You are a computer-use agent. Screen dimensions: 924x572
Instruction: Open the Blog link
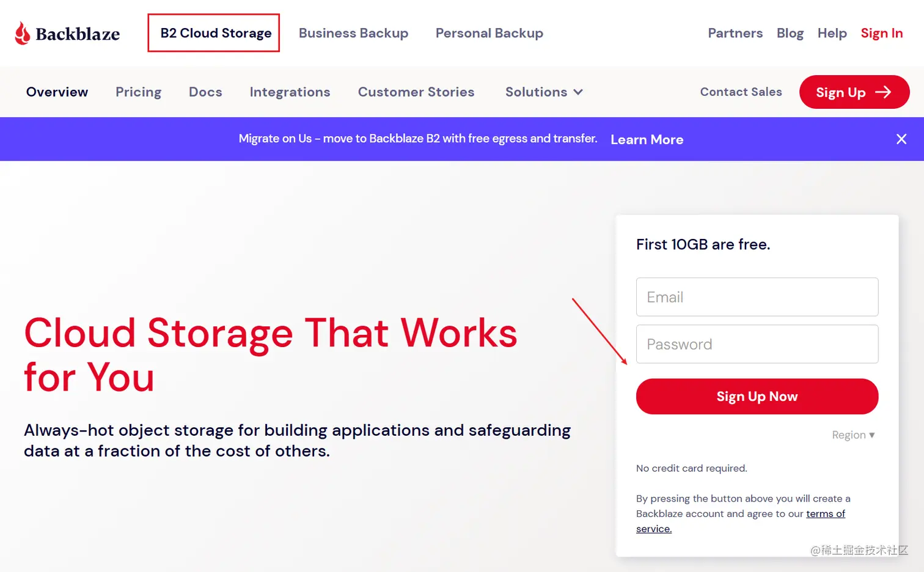pos(790,33)
